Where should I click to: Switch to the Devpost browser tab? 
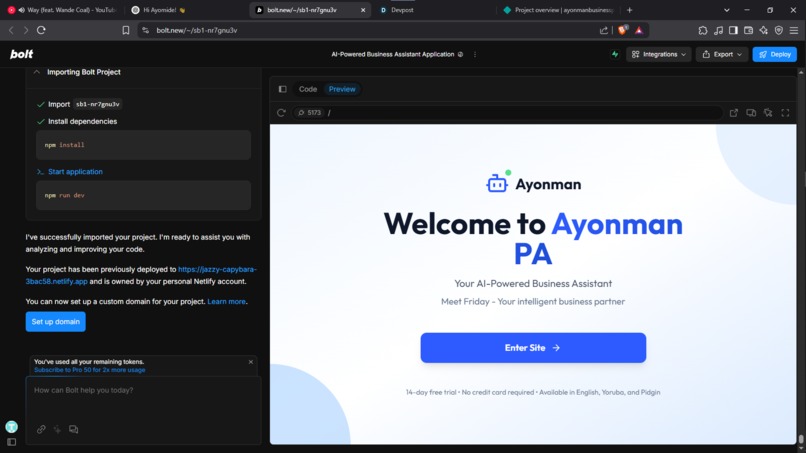[x=433, y=10]
